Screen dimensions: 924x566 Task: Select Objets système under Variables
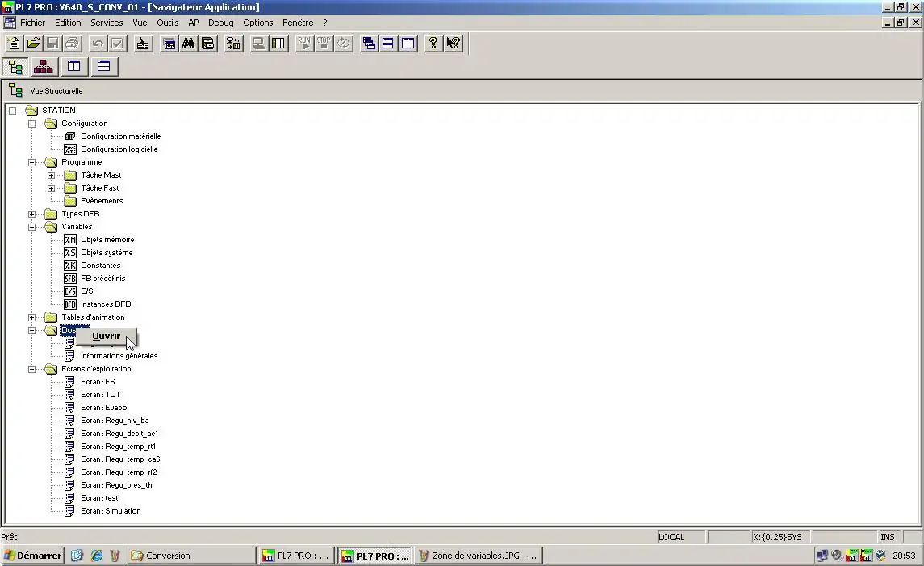click(107, 253)
